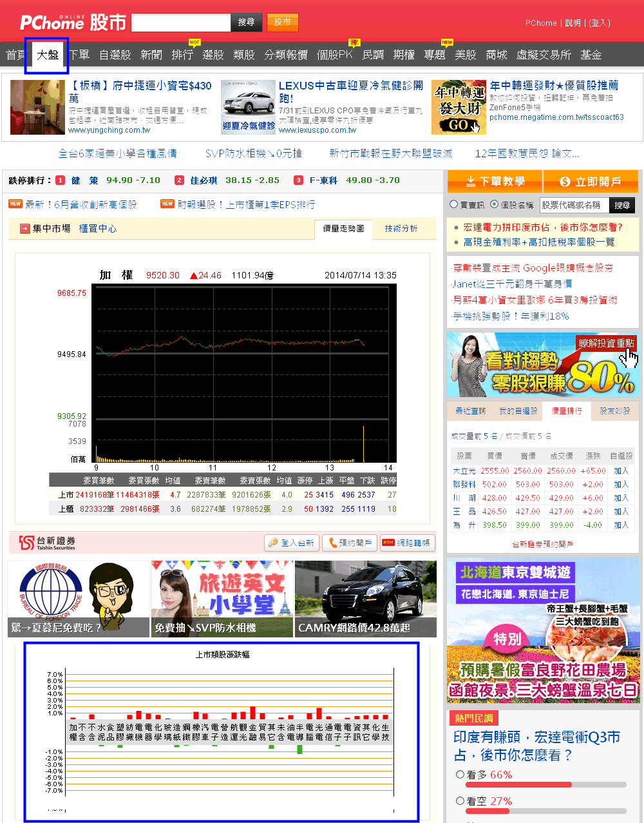Viewport: 644px width, 823px height.
Task: Open the 成交價前 5 名 link
Action: 527,436
